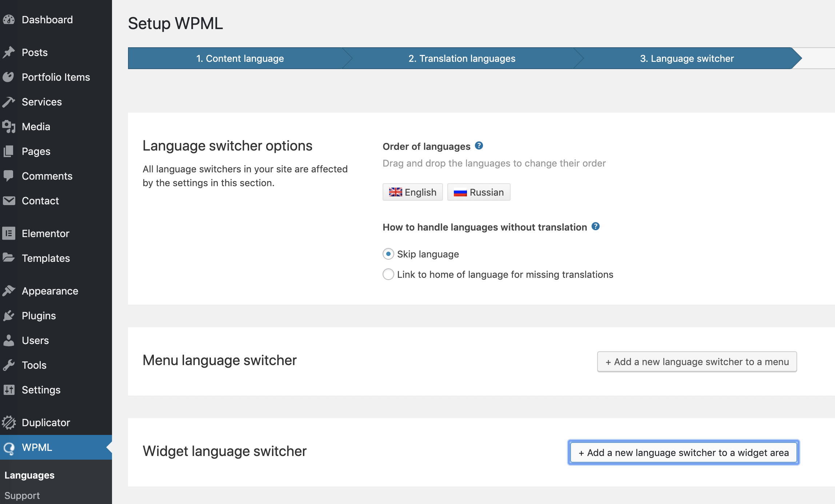Open help for languages without translation

coord(595,227)
